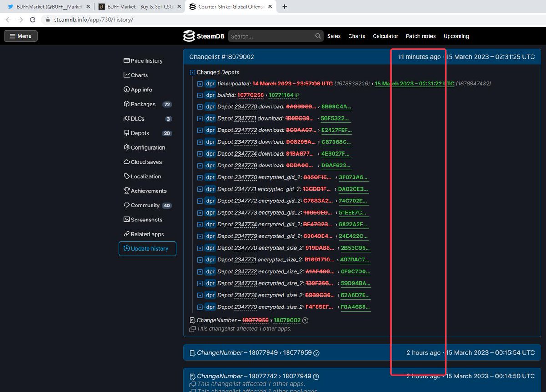Close the Counter-Strike SteamDB browser tab

click(x=270, y=7)
